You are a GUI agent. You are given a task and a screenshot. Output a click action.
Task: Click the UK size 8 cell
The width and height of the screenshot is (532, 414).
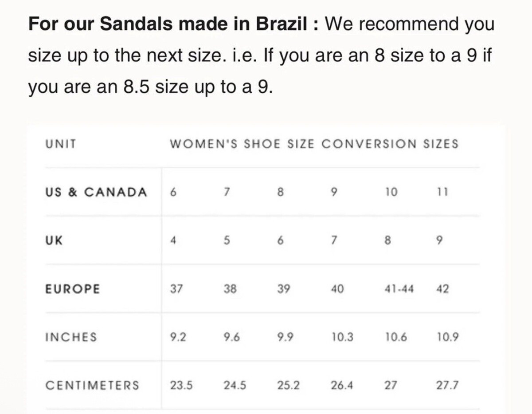click(388, 241)
